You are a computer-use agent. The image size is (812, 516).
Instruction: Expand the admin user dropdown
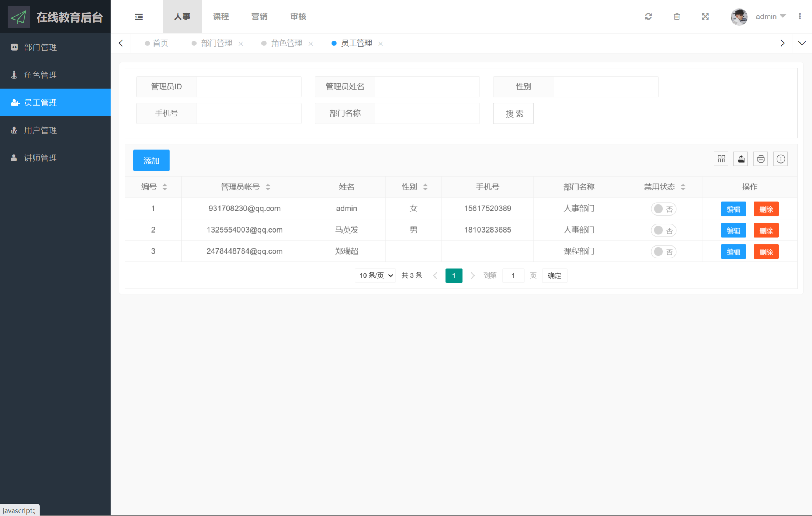coord(770,17)
